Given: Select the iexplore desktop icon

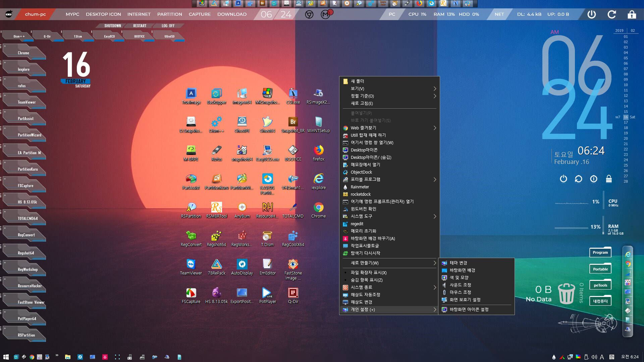Looking at the screenshot, I should (318, 182).
